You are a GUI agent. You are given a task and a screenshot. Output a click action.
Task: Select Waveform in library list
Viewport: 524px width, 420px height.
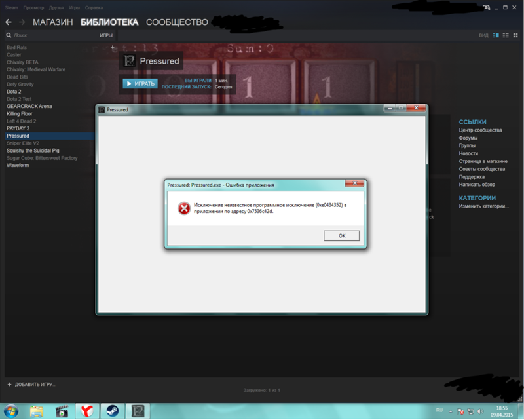click(18, 165)
